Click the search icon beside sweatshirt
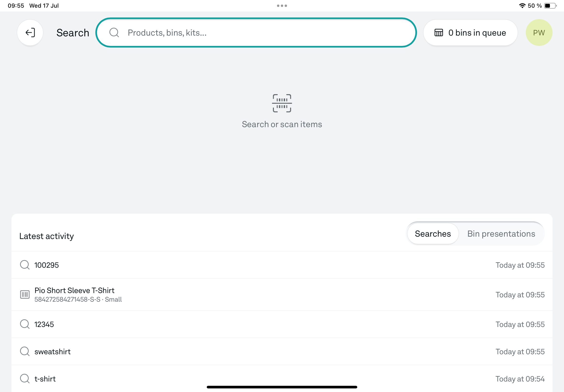The height and width of the screenshot is (392, 564). click(x=25, y=351)
